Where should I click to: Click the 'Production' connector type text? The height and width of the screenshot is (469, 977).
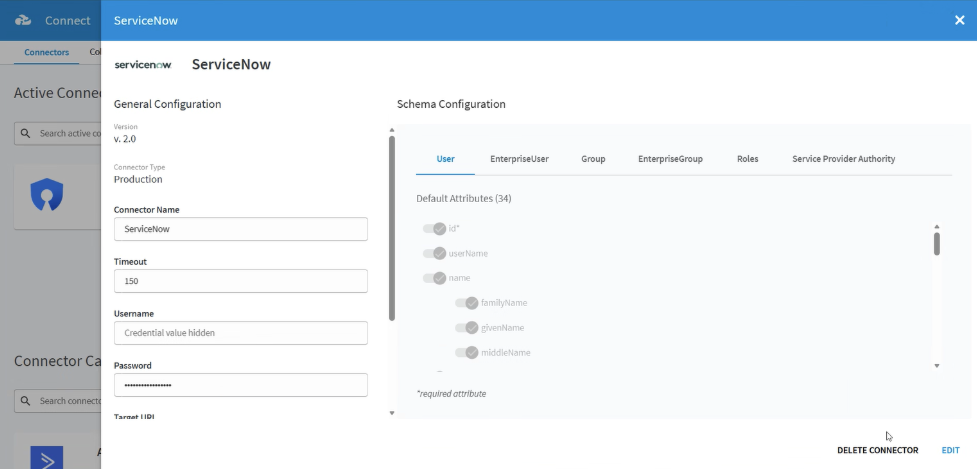click(138, 179)
